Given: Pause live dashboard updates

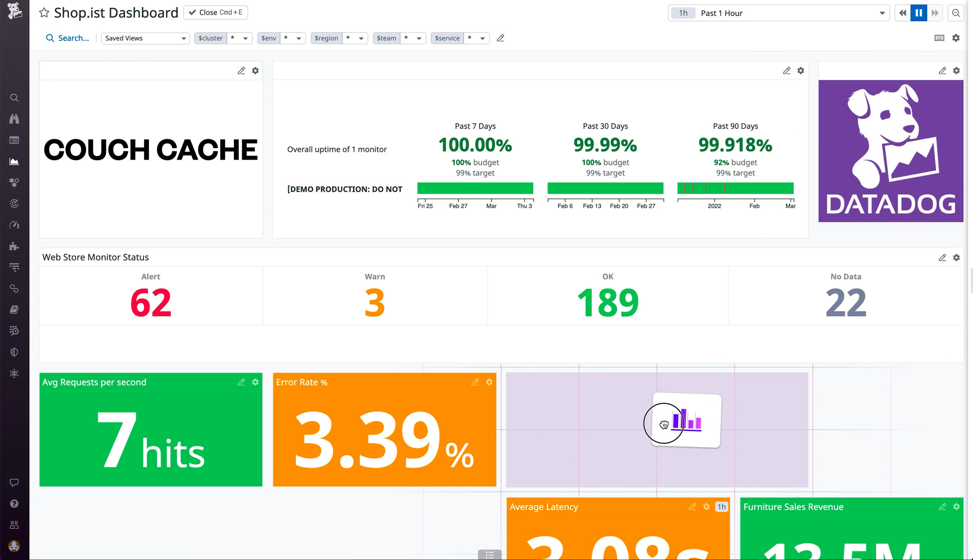Looking at the screenshot, I should (x=919, y=13).
